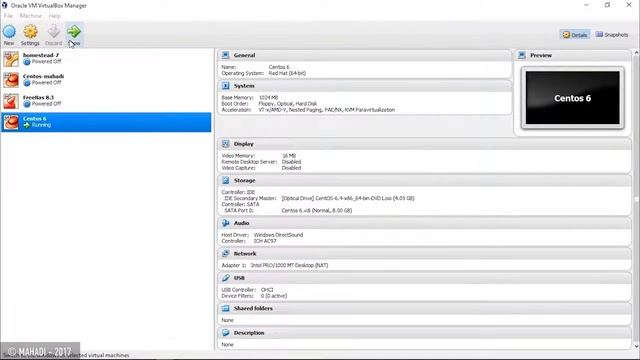Open the System settings heading link
Viewport: 640px width, 360px height.
click(244, 86)
